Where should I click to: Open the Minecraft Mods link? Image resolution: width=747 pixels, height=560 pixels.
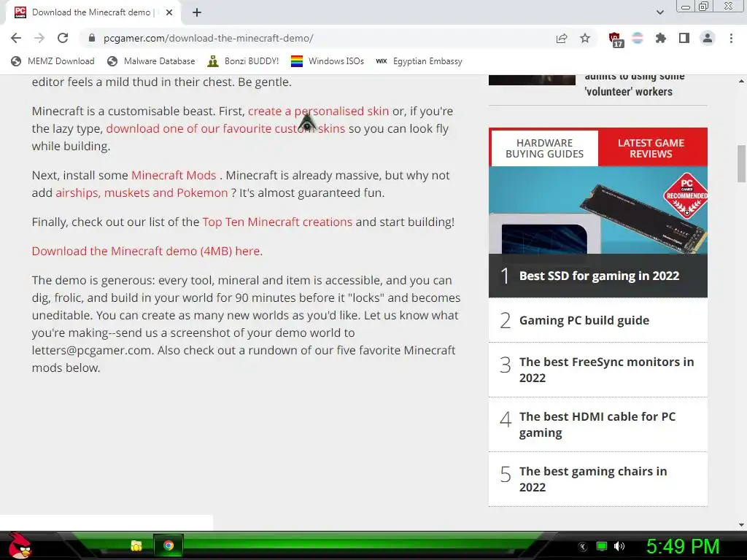174,175
